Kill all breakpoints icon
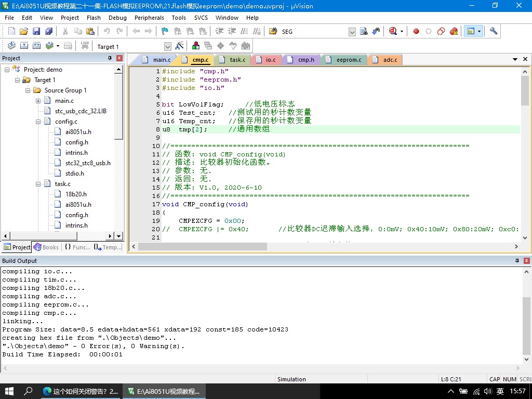Image resolution: width=532 pixels, height=399 pixels. pos(454,31)
